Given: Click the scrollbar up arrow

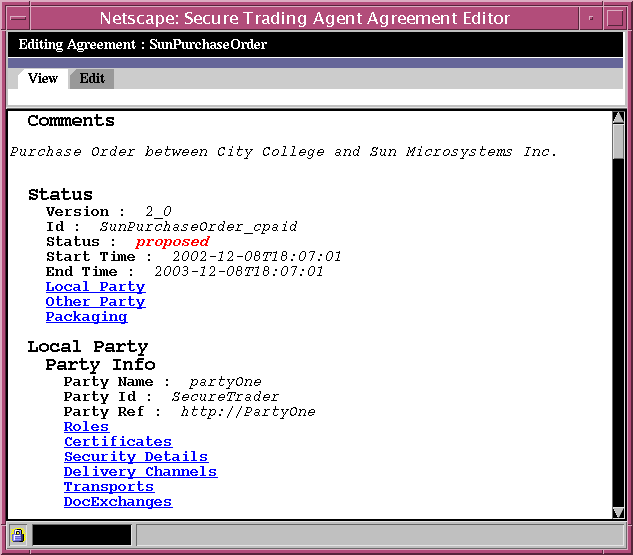Looking at the screenshot, I should coord(618,117).
